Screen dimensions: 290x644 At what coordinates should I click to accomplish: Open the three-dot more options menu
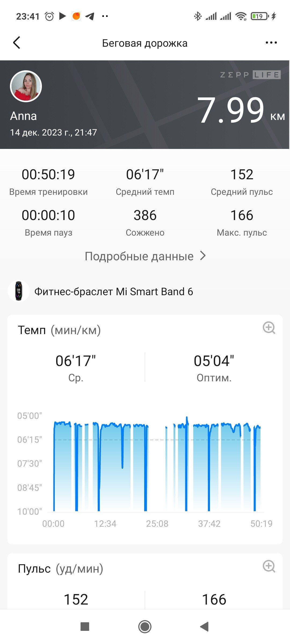(271, 43)
